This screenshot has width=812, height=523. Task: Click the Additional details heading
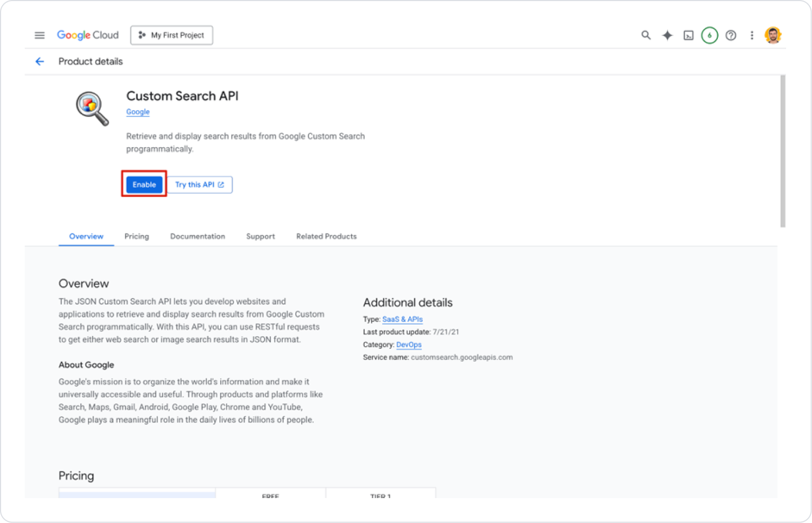click(x=408, y=303)
